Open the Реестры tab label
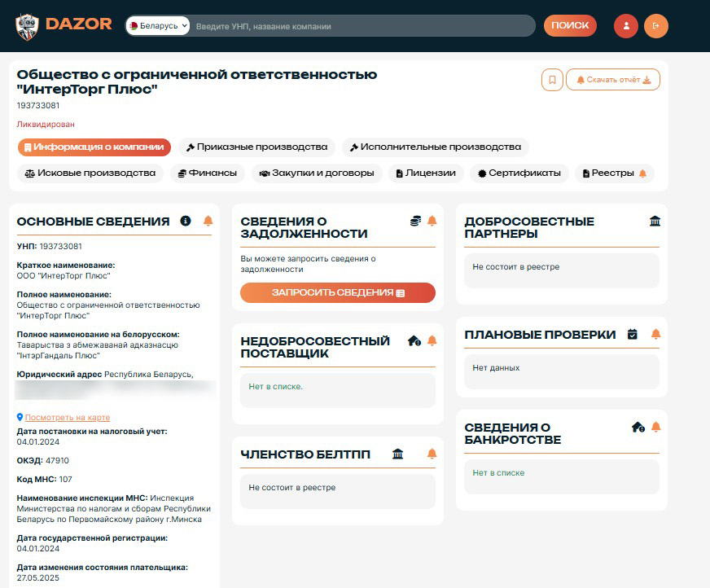 [612, 173]
